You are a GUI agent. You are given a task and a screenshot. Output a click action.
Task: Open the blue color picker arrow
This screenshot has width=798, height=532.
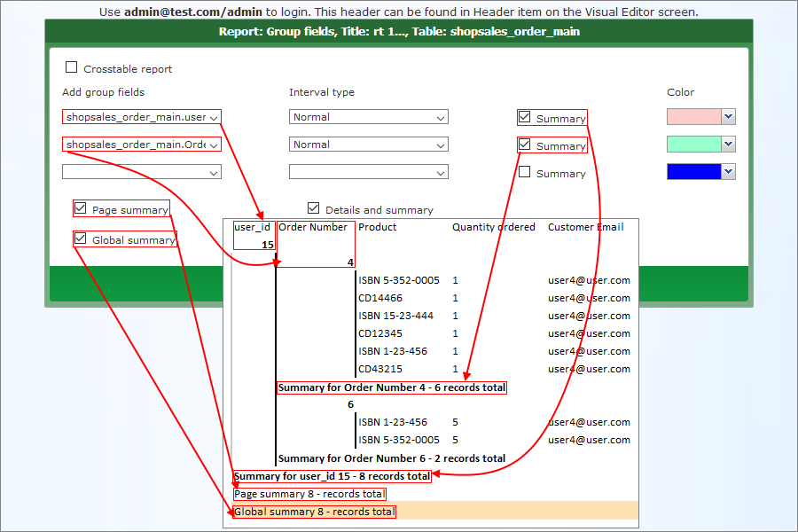[x=729, y=172]
